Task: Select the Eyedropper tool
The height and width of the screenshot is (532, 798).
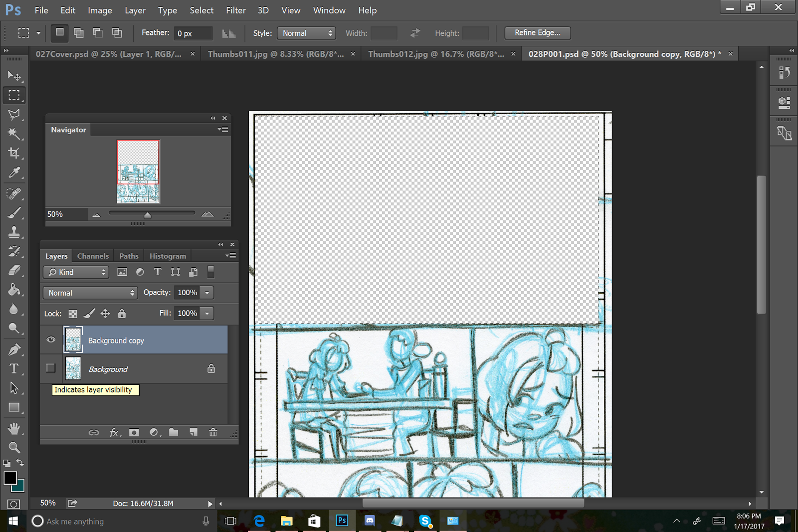Action: (14, 173)
